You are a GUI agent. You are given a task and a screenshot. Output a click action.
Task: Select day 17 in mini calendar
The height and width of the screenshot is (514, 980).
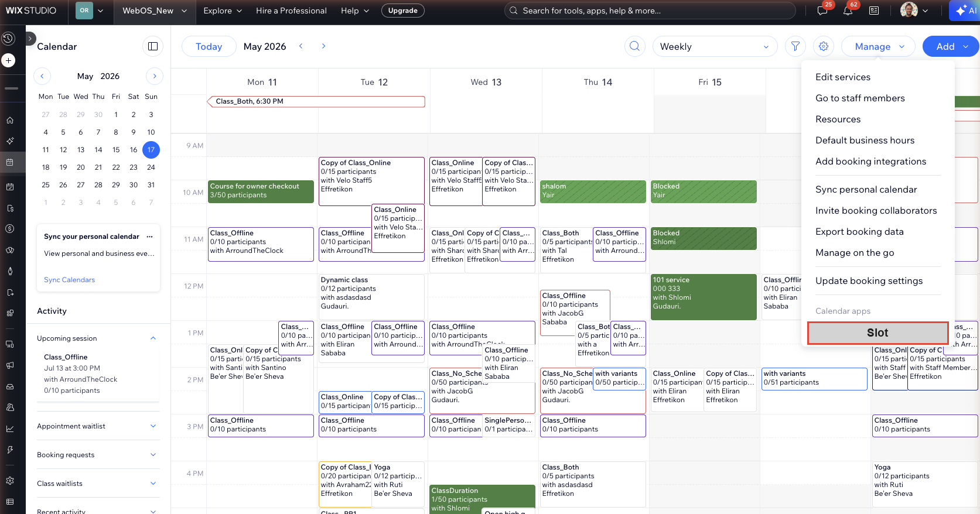151,149
